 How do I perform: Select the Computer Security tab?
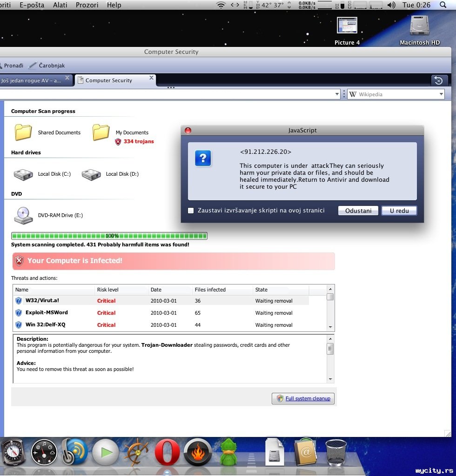click(x=109, y=80)
